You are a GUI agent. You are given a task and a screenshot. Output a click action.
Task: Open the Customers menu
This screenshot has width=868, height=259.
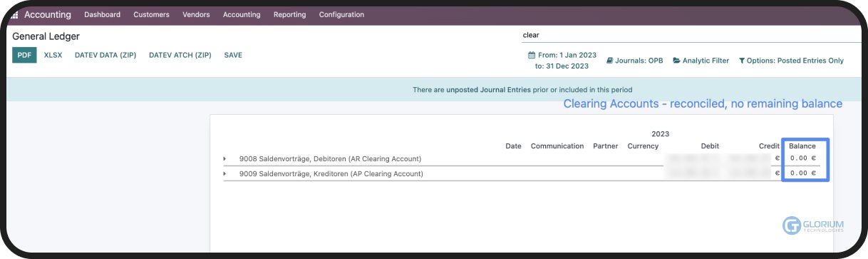coord(151,14)
